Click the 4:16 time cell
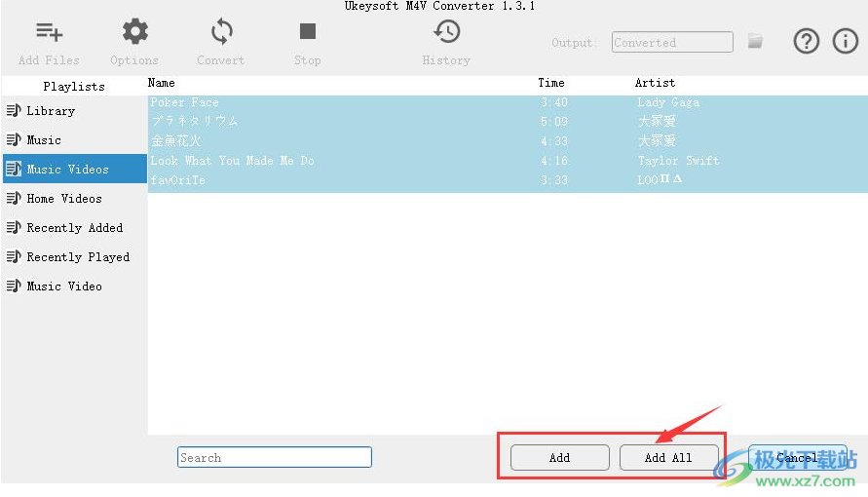The image size is (868, 497). pyautogui.click(x=554, y=161)
